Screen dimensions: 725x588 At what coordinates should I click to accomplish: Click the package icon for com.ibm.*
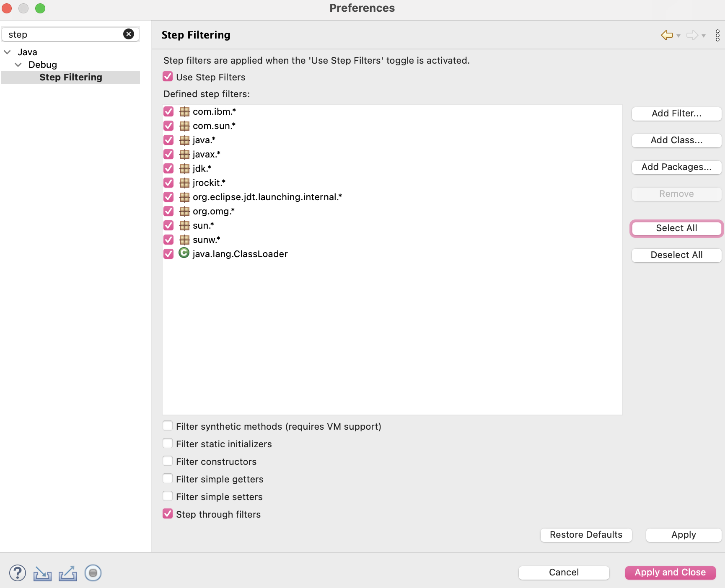(184, 111)
